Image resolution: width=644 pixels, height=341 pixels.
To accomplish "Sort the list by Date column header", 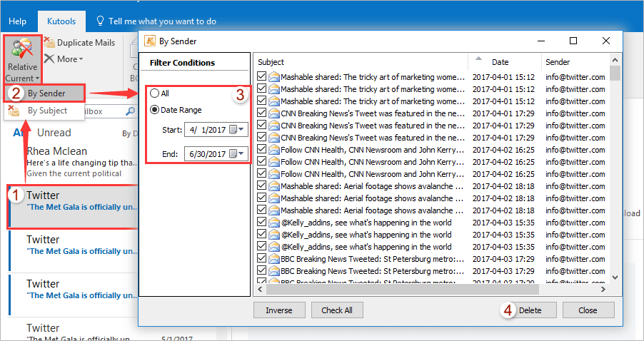I will [x=500, y=62].
